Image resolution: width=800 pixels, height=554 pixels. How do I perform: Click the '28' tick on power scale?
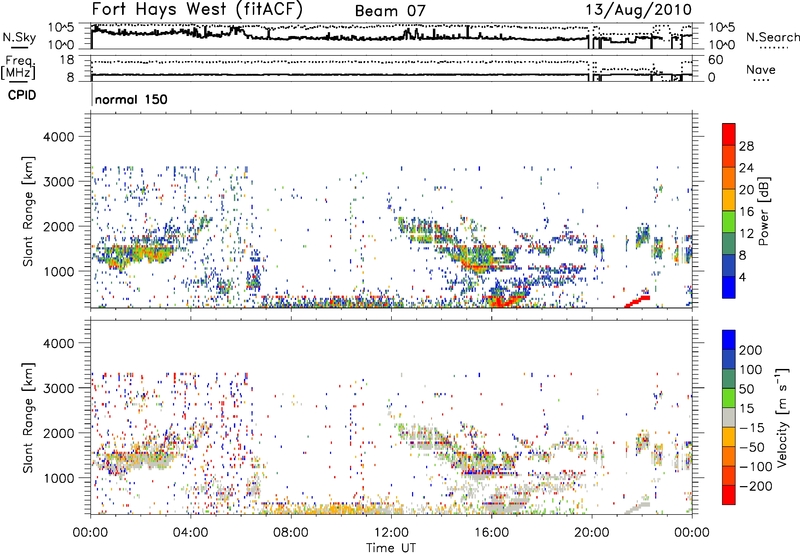pos(746,146)
